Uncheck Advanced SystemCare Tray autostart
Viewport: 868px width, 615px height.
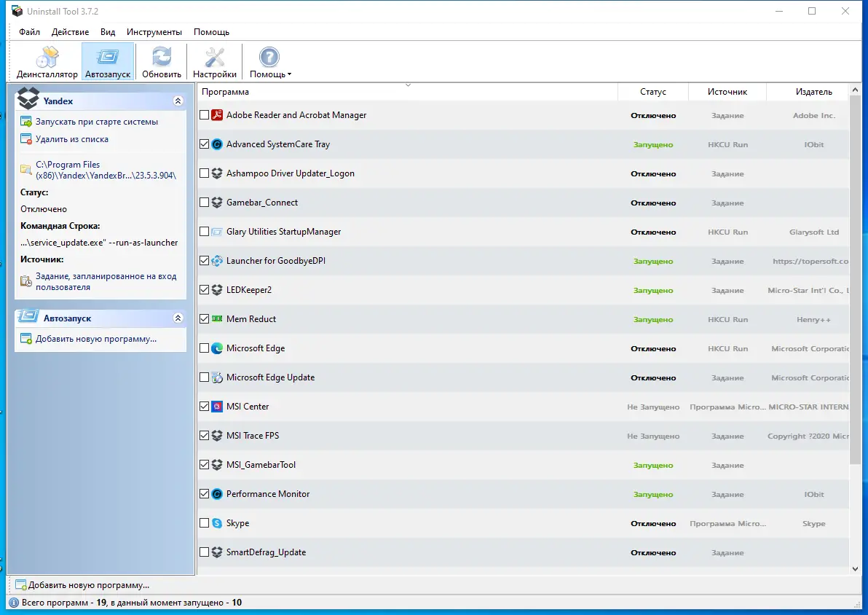tap(205, 144)
